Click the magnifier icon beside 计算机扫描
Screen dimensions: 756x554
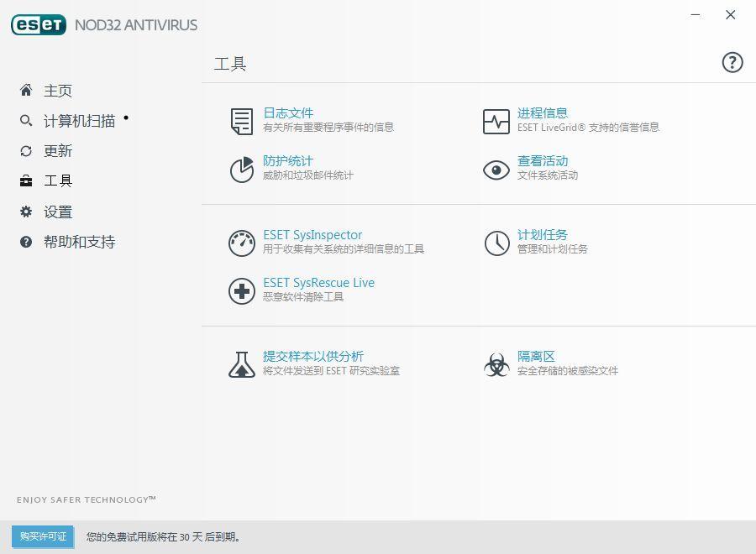pyautogui.click(x=26, y=120)
